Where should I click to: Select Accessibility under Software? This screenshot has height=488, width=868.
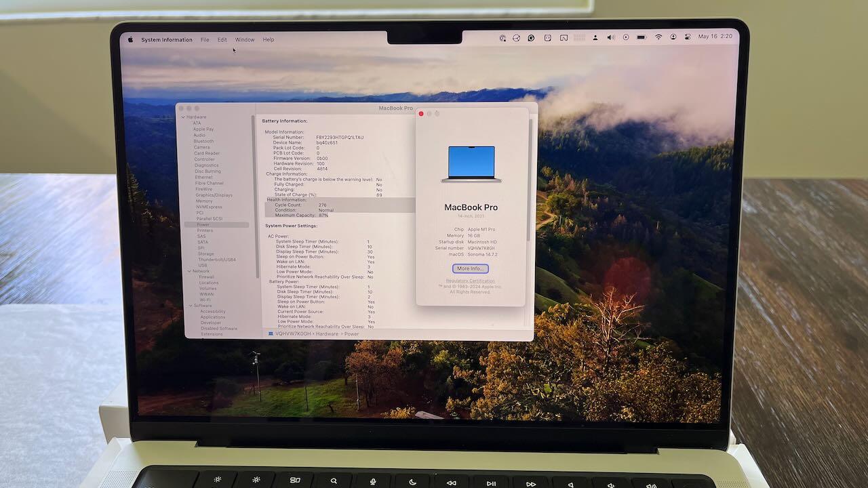(213, 312)
